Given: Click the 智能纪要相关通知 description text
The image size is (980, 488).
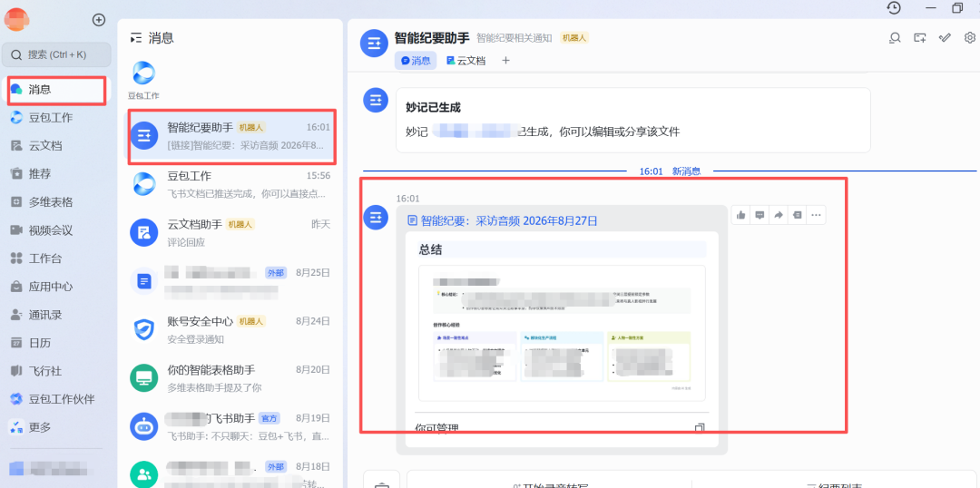Looking at the screenshot, I should [514, 38].
